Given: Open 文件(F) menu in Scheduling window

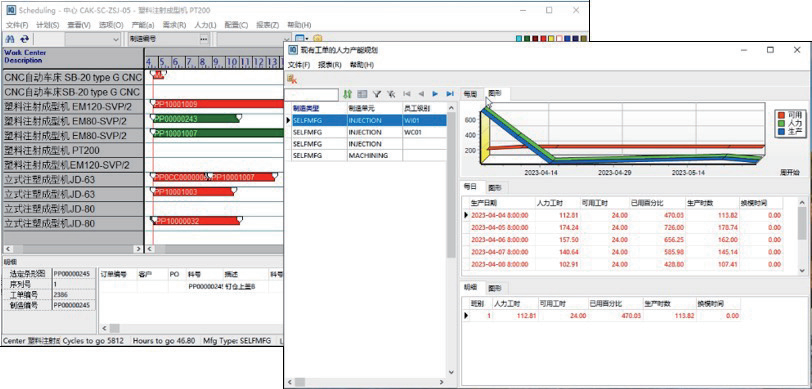Looking at the screenshot, I should 17,25.
